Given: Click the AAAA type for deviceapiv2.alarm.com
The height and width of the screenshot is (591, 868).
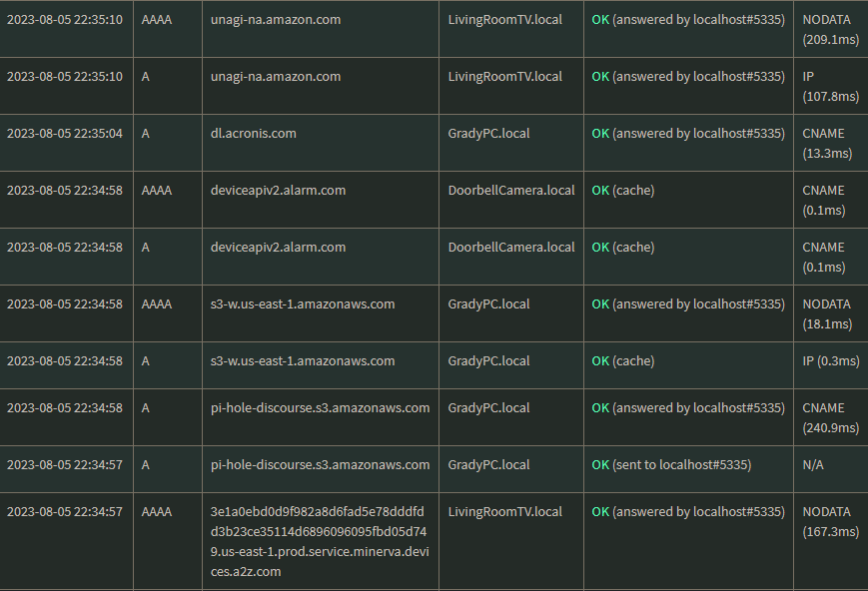Looking at the screenshot, I should [157, 191].
